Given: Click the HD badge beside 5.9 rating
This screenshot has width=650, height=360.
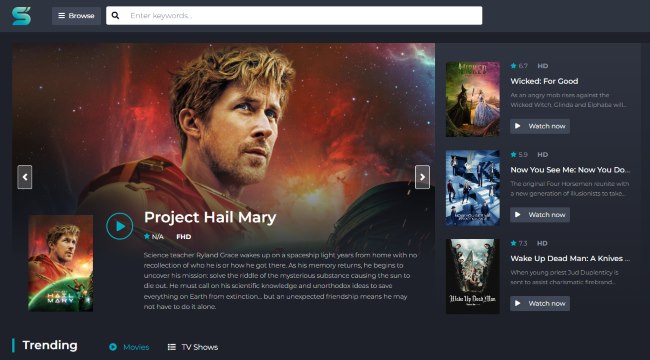Looking at the screenshot, I should point(543,155).
